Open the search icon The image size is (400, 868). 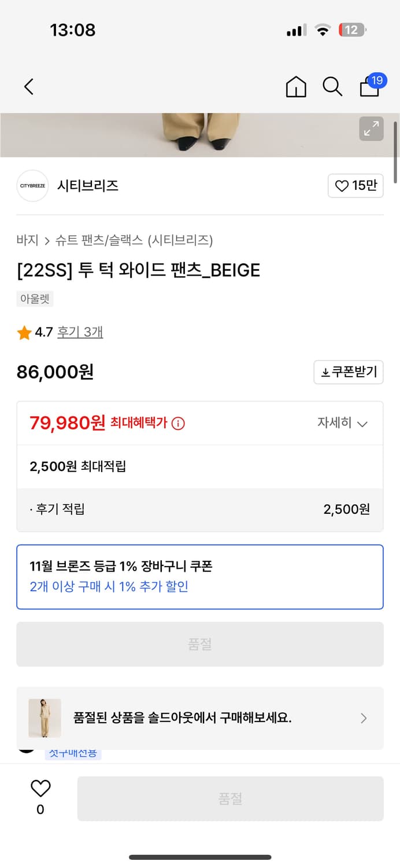pyautogui.click(x=332, y=86)
